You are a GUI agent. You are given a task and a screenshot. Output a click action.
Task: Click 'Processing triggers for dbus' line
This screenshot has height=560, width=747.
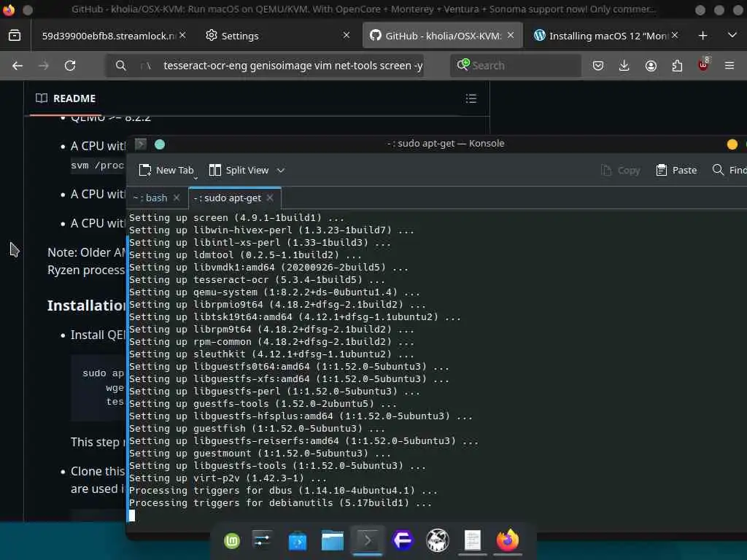[283, 491]
